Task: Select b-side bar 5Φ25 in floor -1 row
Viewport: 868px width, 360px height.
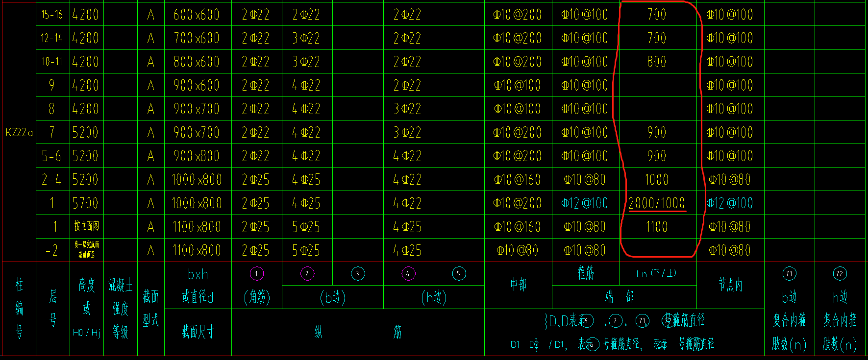Action: click(x=306, y=227)
